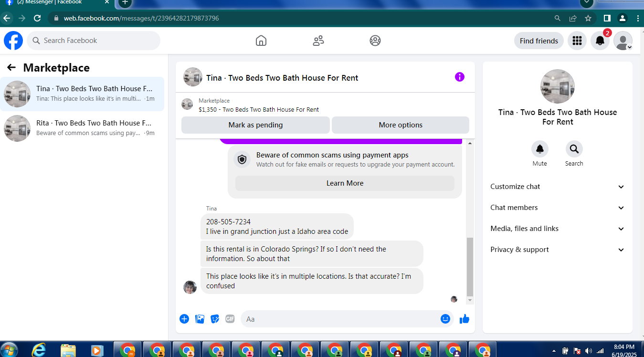Open the Chrome profile icon
The width and height of the screenshot is (644, 357).
click(x=622, y=18)
